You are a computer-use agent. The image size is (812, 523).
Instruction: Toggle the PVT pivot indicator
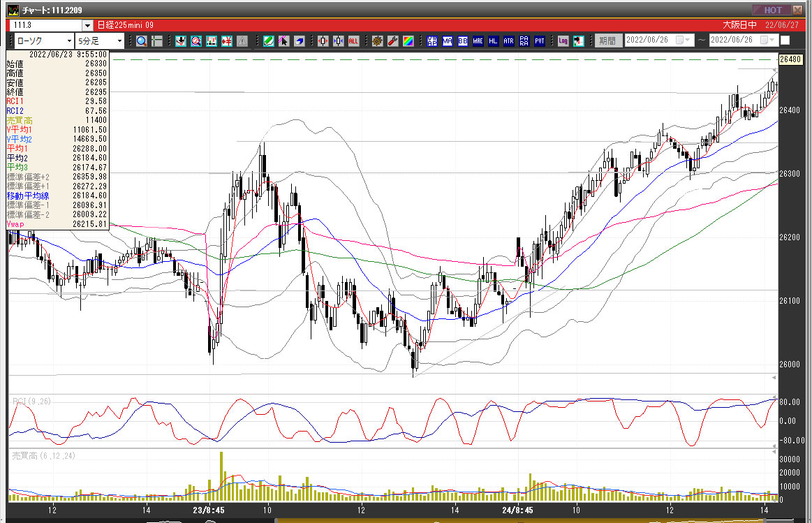coord(540,41)
